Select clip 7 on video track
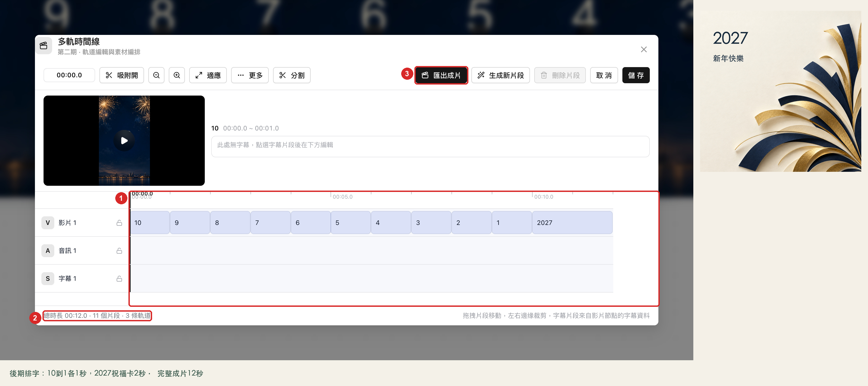The image size is (868, 386). 271,223
